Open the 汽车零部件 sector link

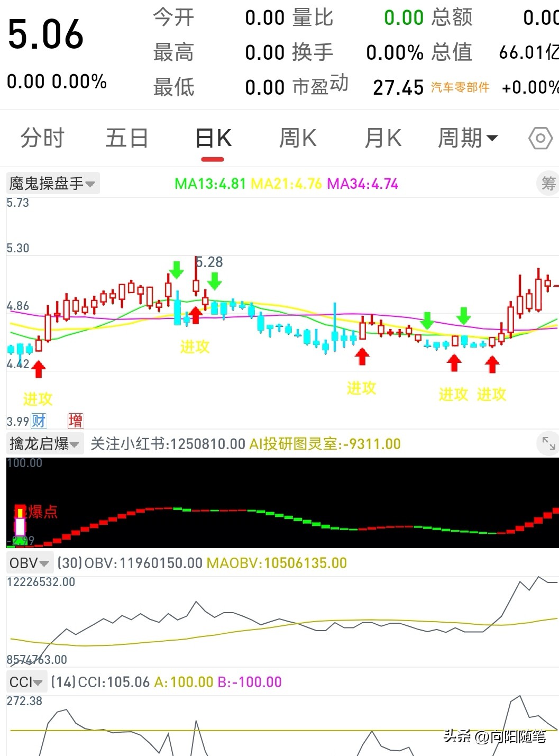[x=460, y=87]
